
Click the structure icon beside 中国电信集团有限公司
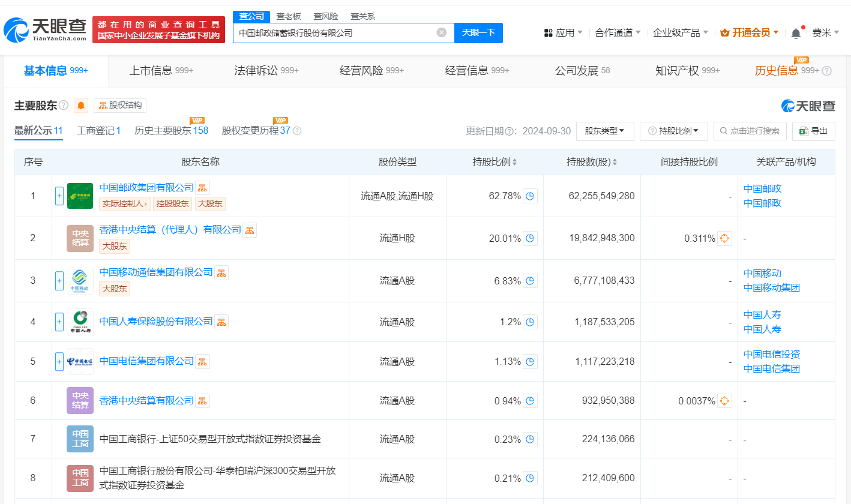point(202,361)
